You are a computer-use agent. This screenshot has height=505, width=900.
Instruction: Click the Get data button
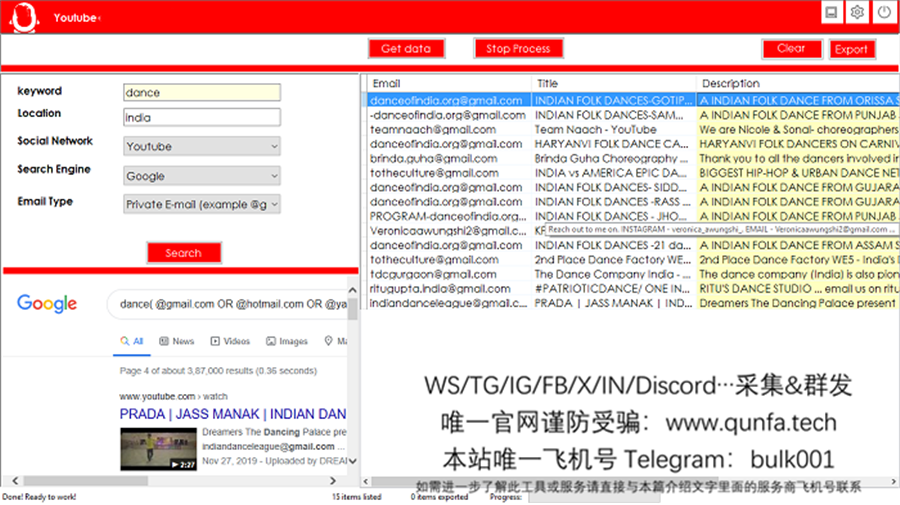(406, 49)
